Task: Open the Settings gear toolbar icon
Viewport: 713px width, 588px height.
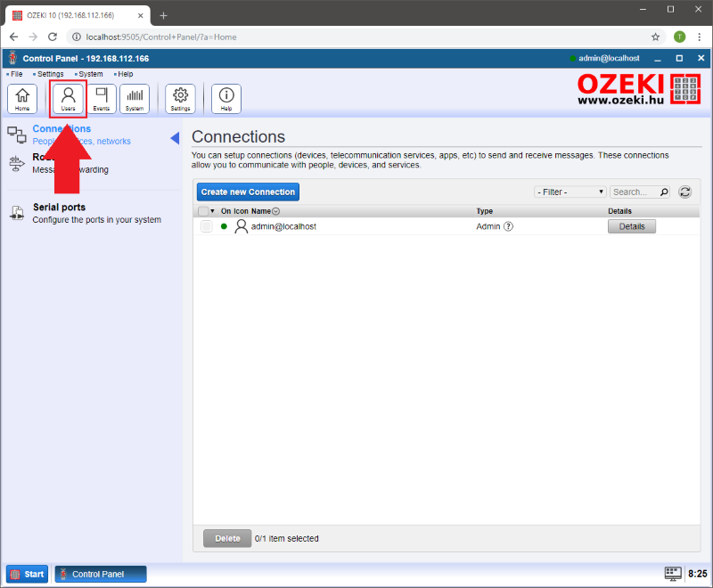Action: (x=181, y=98)
